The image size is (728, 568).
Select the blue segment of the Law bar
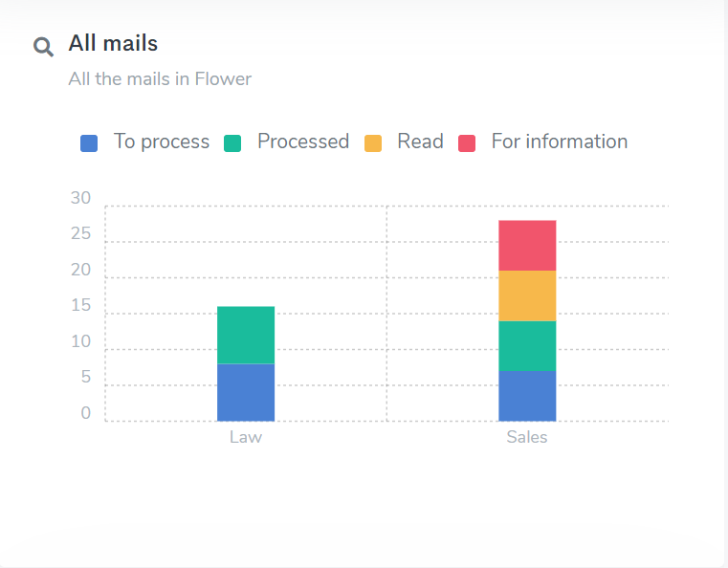(x=246, y=392)
